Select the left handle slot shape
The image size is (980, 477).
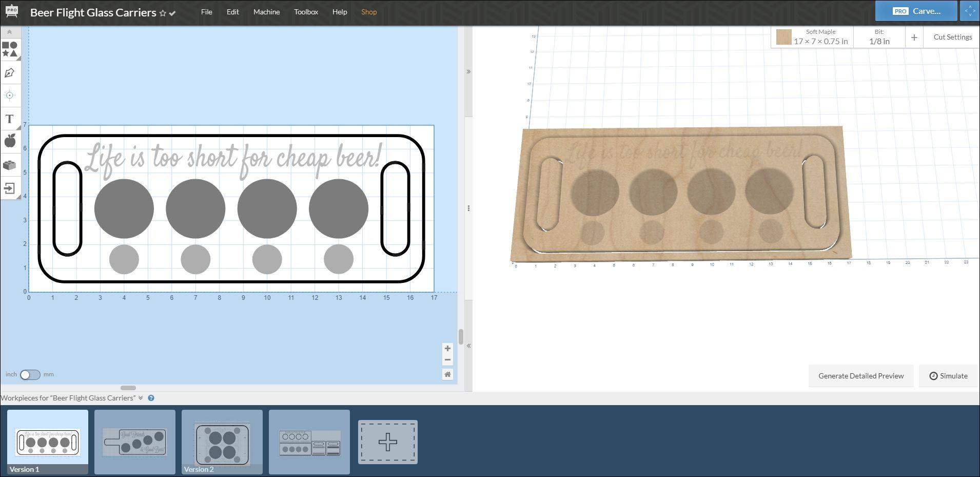67,208
